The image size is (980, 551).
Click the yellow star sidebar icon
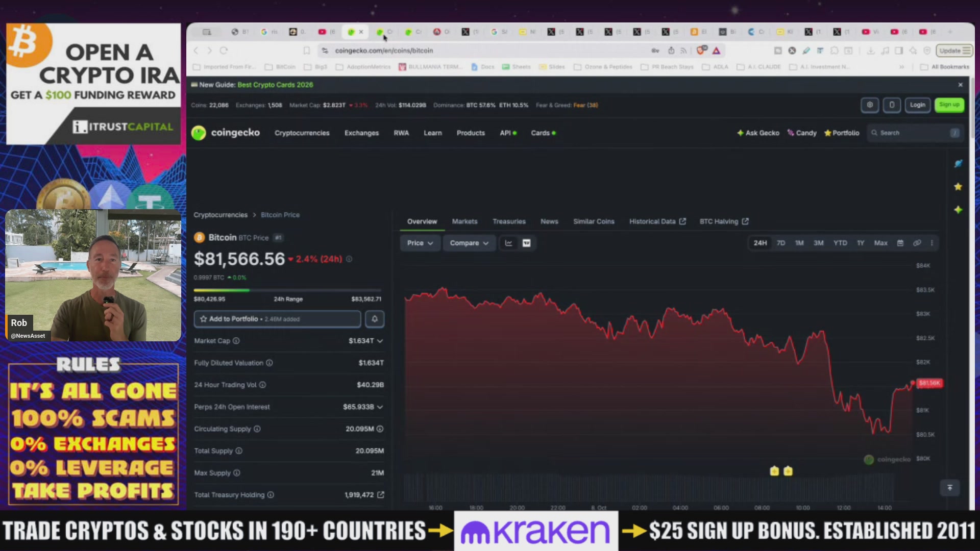coord(958,187)
